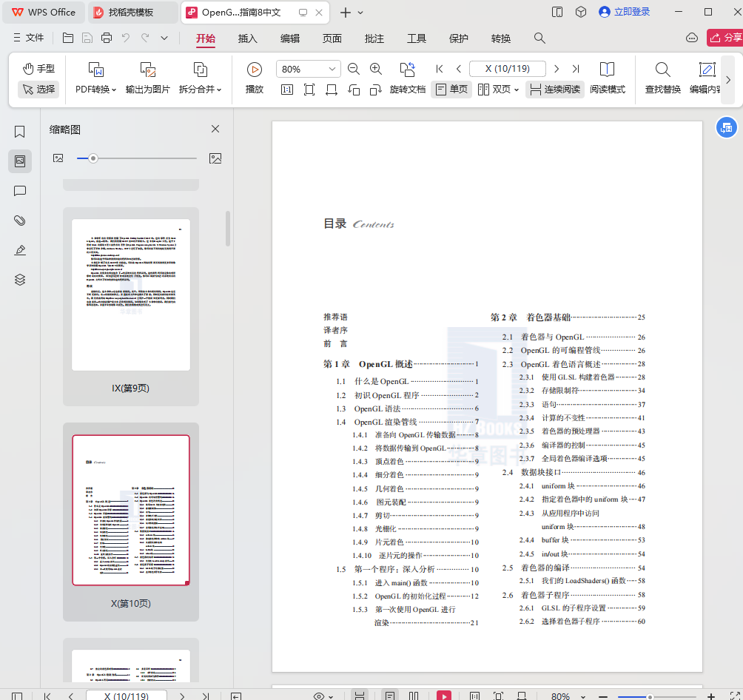Select the page IX thumbnail

pos(131,295)
